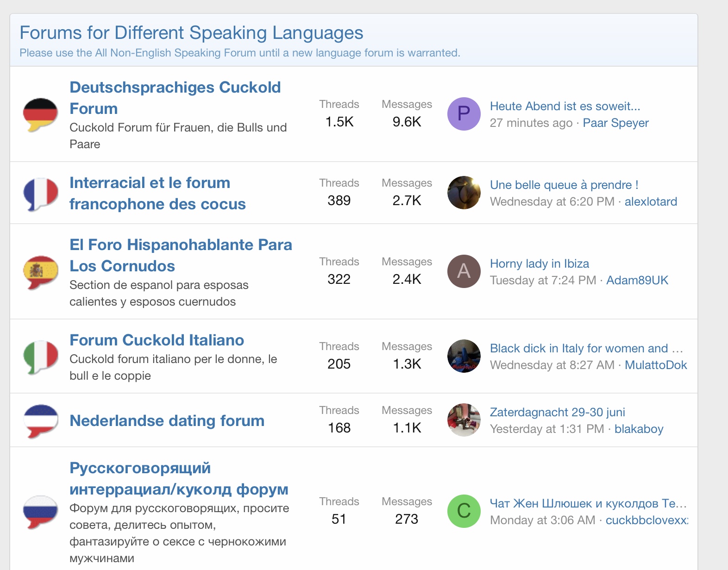Click the 2.7K messages count

(x=407, y=200)
